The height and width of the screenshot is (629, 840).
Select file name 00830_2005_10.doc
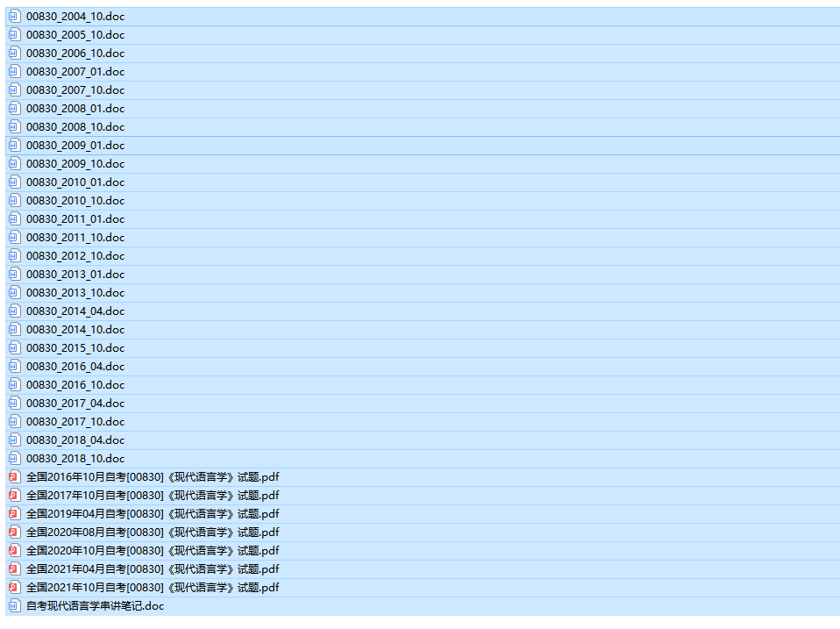click(x=75, y=35)
